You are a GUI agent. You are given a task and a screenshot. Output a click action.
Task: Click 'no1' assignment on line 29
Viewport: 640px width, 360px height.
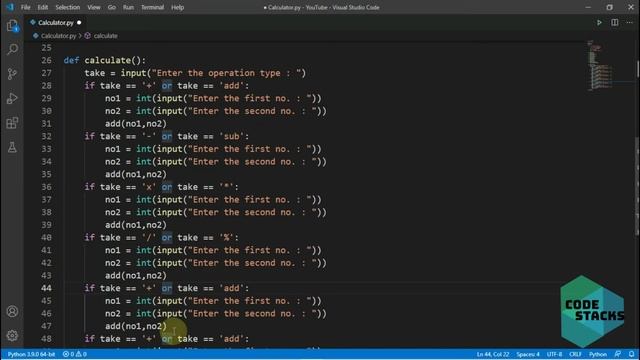click(113, 98)
